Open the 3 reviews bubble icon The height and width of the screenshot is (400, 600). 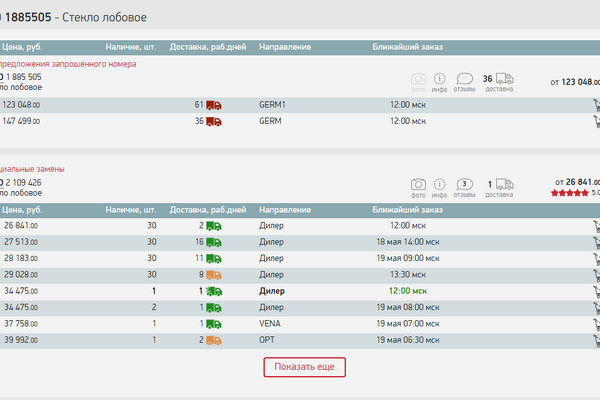click(x=465, y=184)
